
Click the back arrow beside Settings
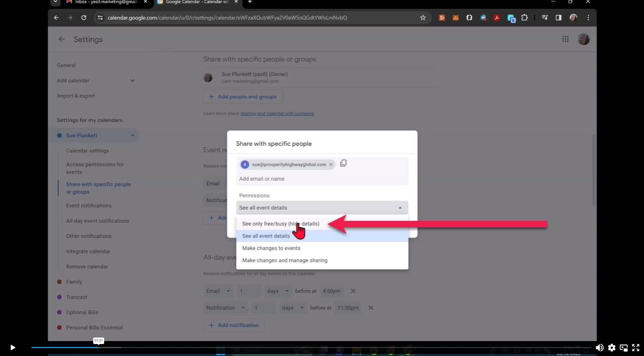pyautogui.click(x=61, y=39)
